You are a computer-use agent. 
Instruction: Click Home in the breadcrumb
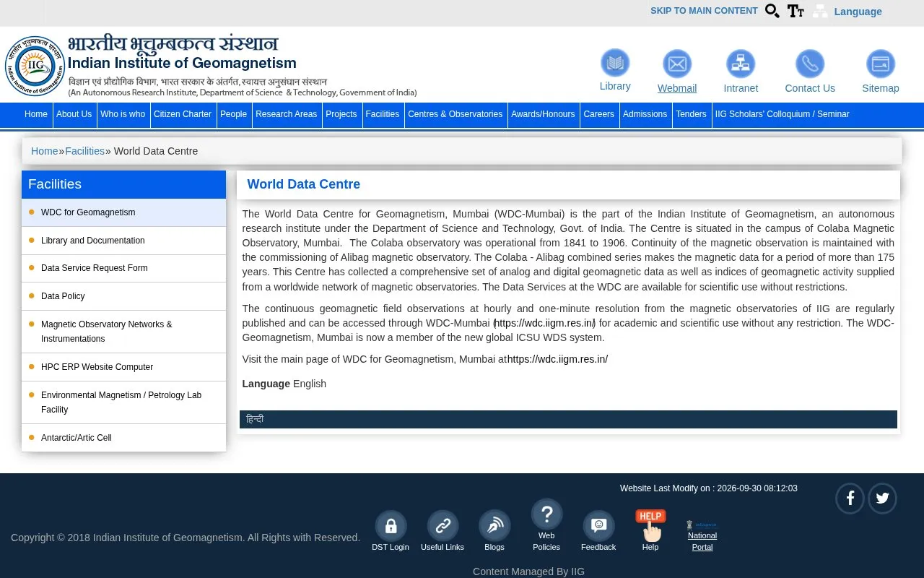44,151
